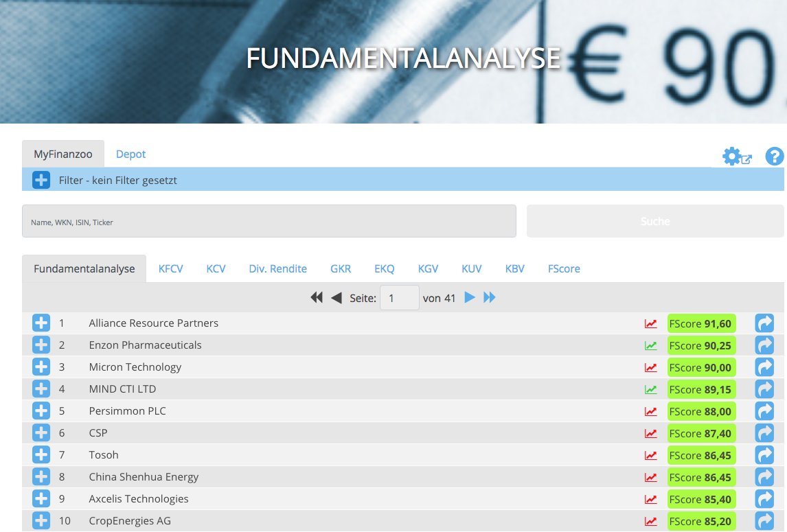
Task: Open chart icon for Persimmon PLC
Action: (x=650, y=412)
